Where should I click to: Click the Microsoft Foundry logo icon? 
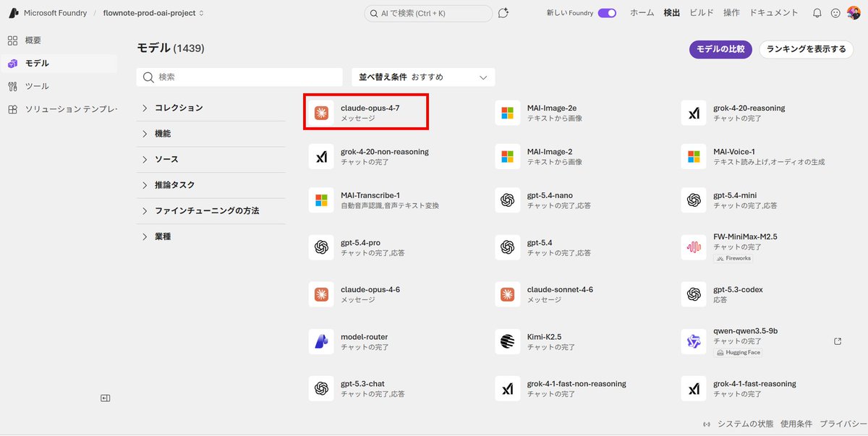(13, 13)
